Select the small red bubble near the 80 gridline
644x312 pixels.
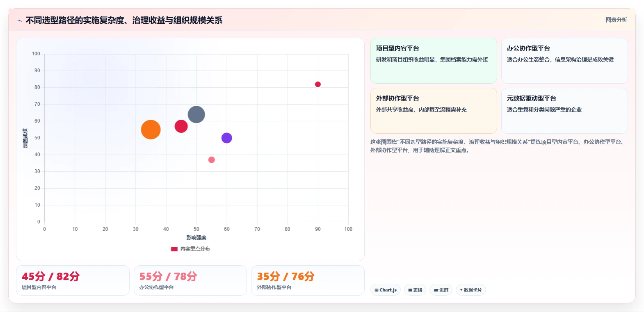318,84
